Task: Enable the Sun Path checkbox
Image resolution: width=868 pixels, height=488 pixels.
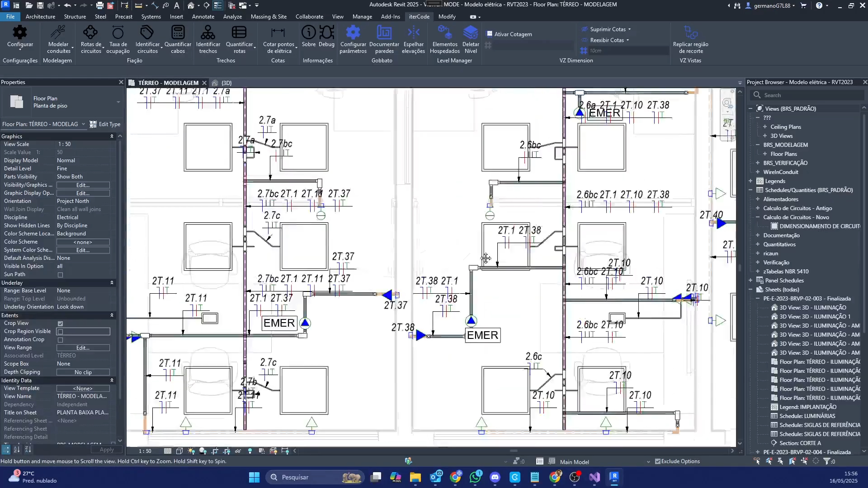Action: click(x=60, y=275)
